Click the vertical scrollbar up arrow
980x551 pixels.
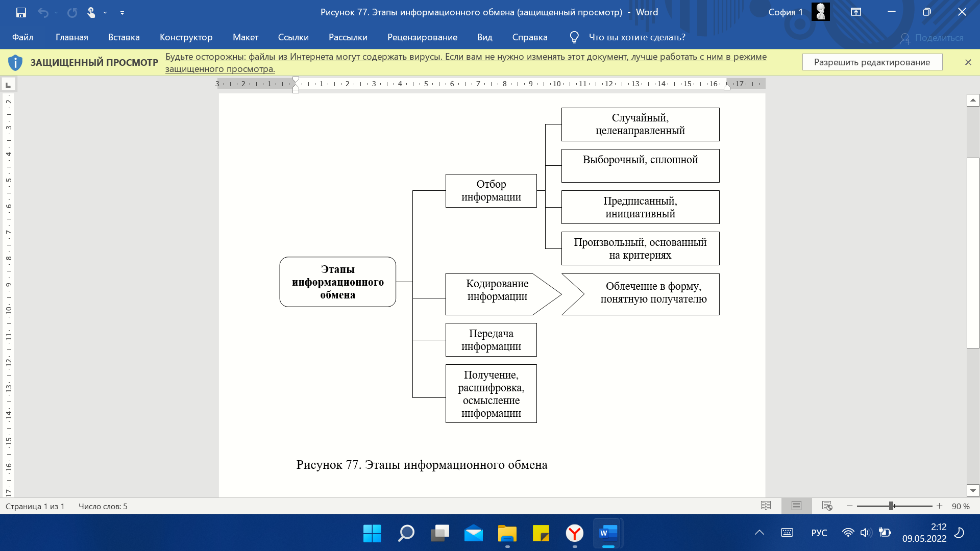[973, 100]
